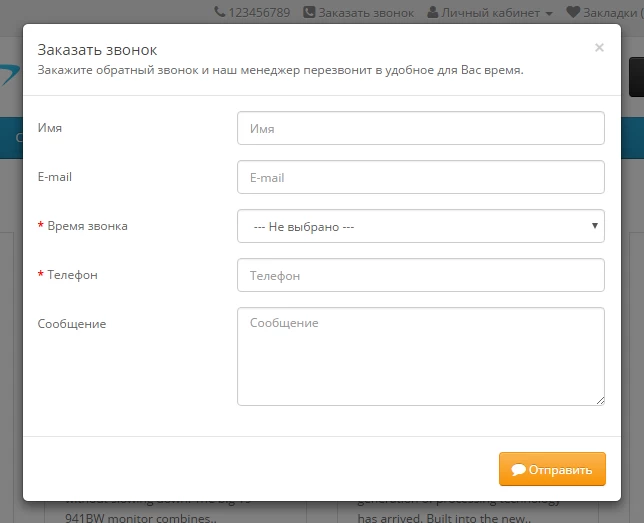Close the Заказать звонок dialog
Screen dimensions: 644x523
599,48
